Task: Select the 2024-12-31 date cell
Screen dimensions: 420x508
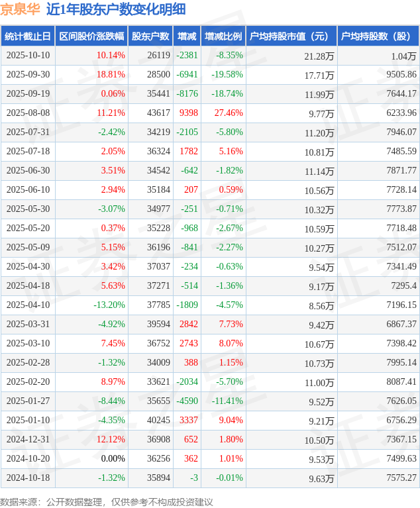Action: pos(28,439)
